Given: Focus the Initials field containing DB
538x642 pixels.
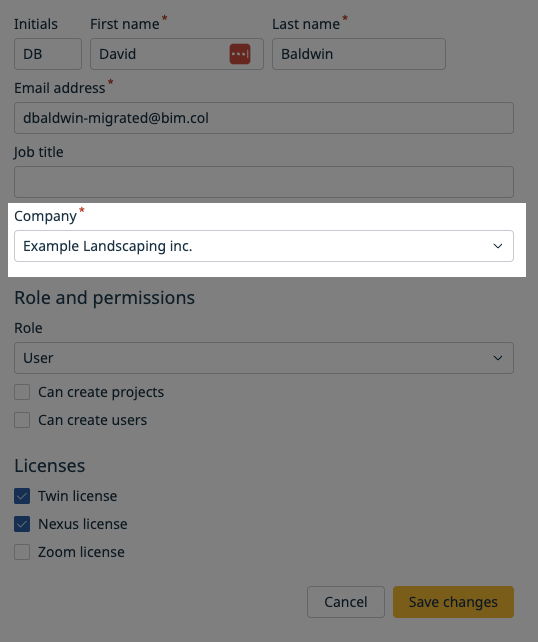Looking at the screenshot, I should (x=48, y=54).
